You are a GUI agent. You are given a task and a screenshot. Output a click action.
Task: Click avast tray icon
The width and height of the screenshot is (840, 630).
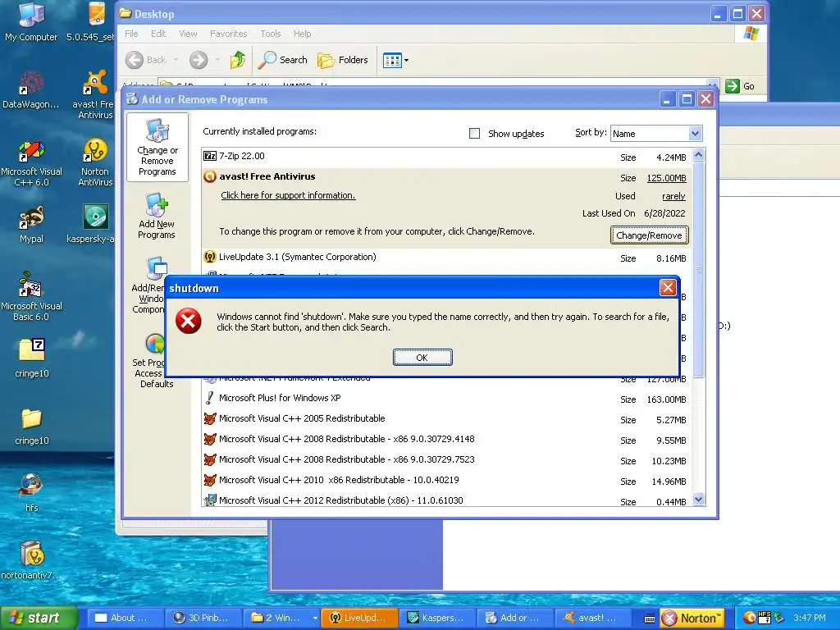click(x=750, y=619)
